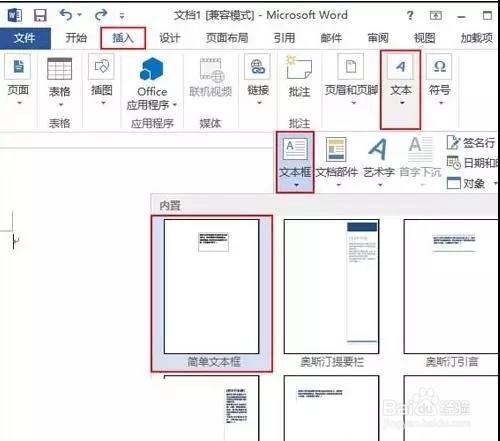Switch to the 审阅 tab
This screenshot has height=441, width=500.
[x=378, y=38]
